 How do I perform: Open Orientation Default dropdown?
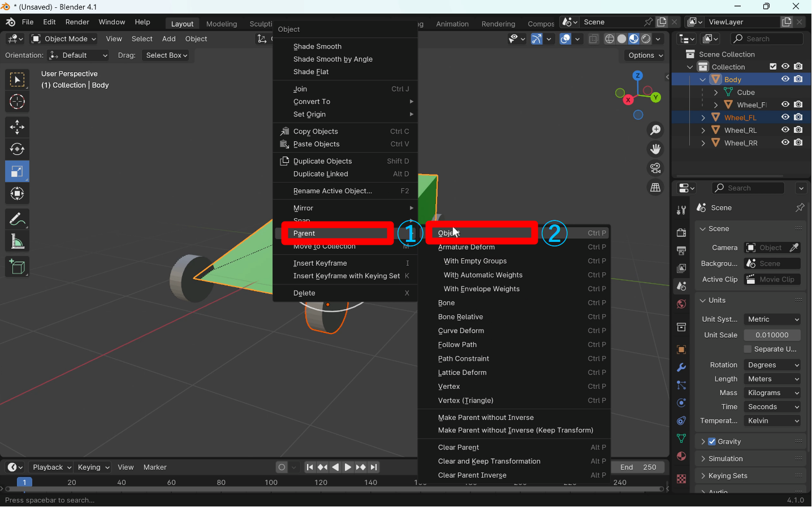(78, 55)
